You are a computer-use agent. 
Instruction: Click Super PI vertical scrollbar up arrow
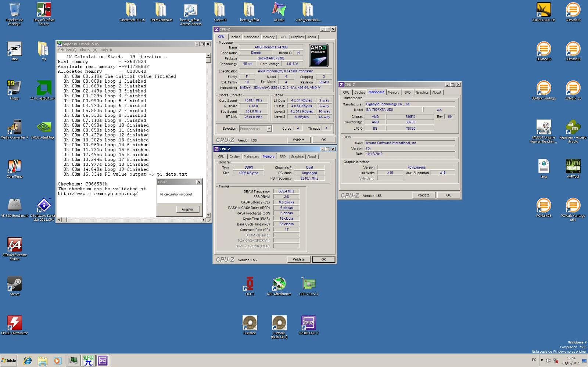(x=208, y=56)
